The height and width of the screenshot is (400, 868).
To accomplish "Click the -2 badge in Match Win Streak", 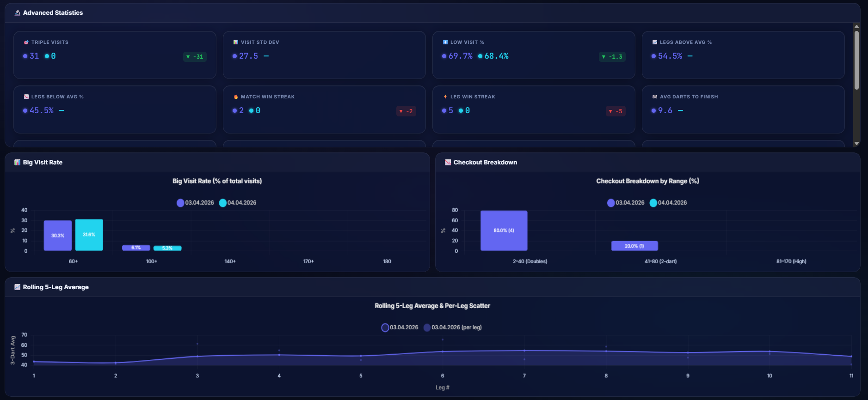I will [x=406, y=111].
